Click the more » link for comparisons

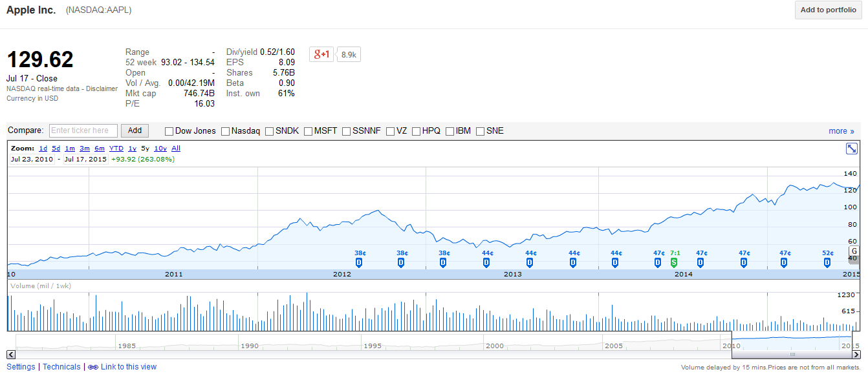[841, 131]
